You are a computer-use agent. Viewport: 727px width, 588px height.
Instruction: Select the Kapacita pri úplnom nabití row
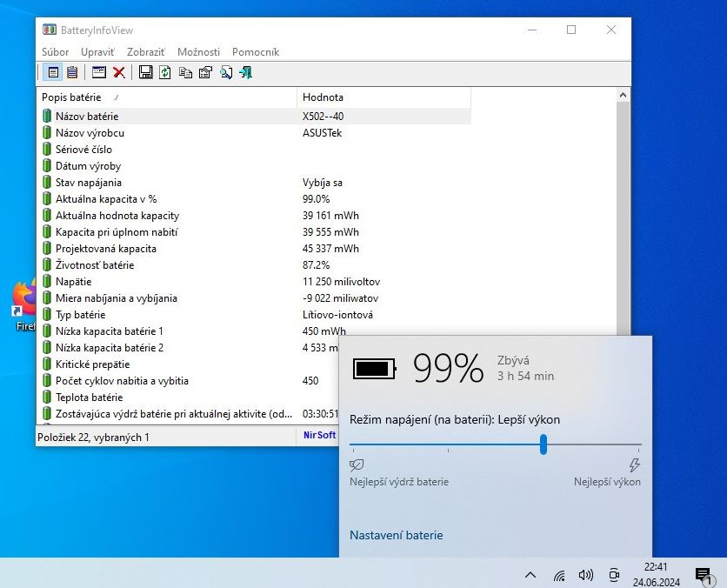[256, 232]
